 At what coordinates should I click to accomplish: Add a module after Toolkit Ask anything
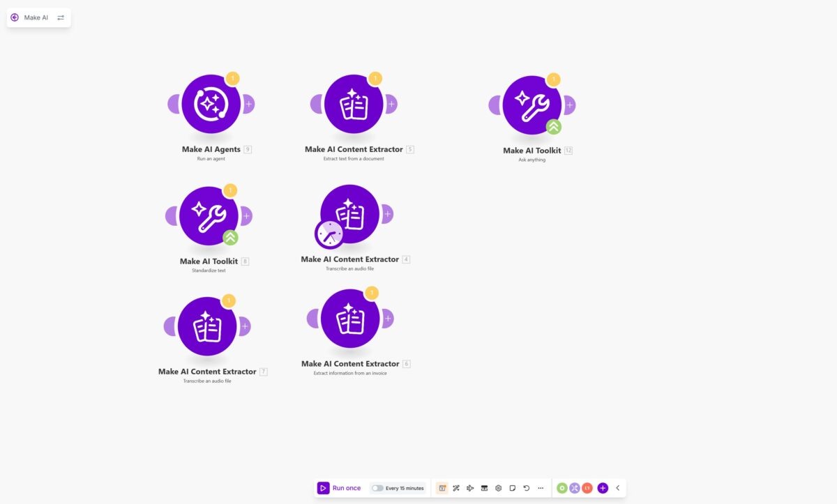[x=569, y=105]
